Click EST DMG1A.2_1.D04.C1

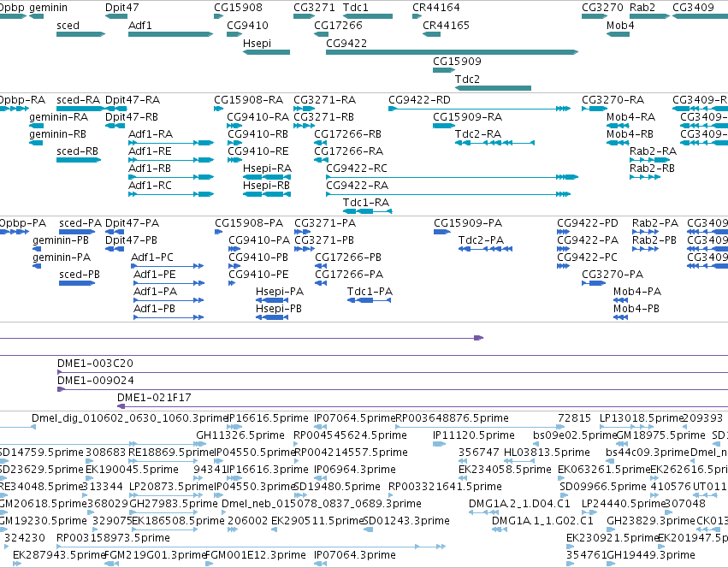click(x=484, y=512)
